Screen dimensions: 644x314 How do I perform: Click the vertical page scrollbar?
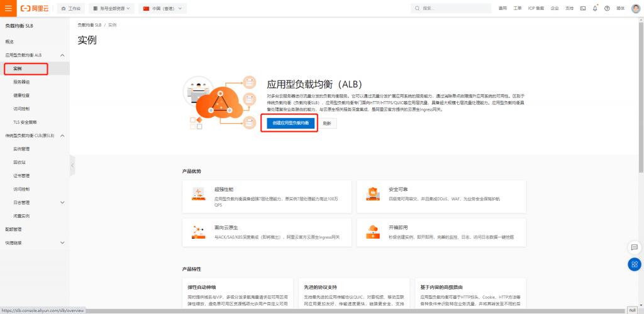click(x=641, y=96)
